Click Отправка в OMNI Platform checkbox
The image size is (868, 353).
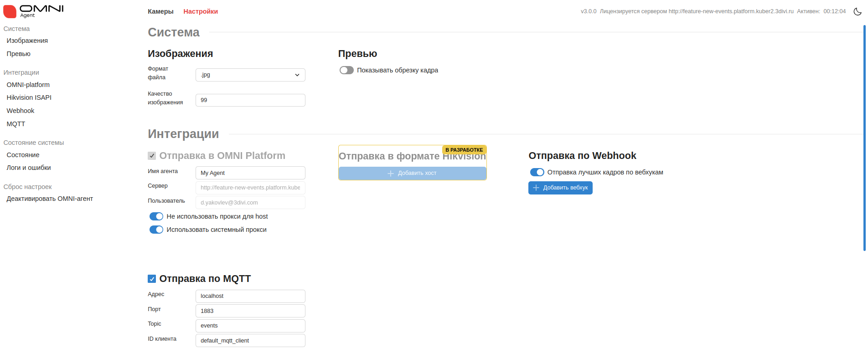pyautogui.click(x=152, y=156)
